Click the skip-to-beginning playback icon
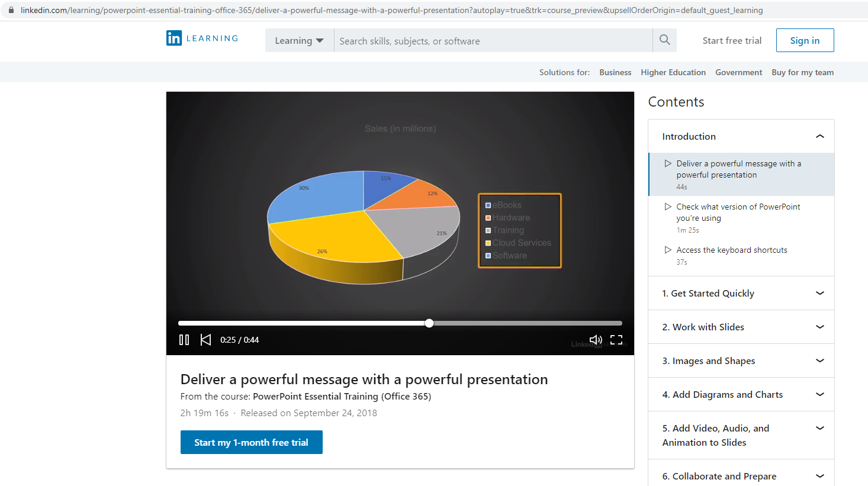Viewport: 868px width, 486px height. 205,339
